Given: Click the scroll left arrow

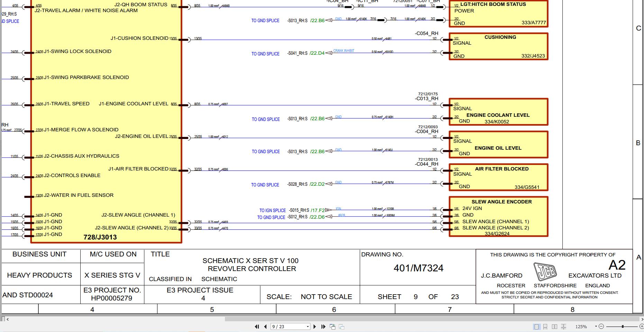Looking at the screenshot, I should [8, 319].
